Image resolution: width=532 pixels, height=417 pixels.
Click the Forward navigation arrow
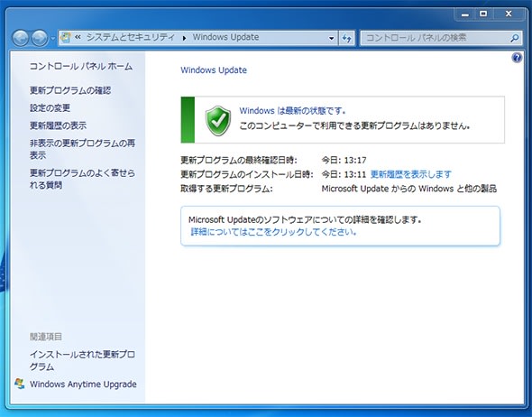(40, 38)
